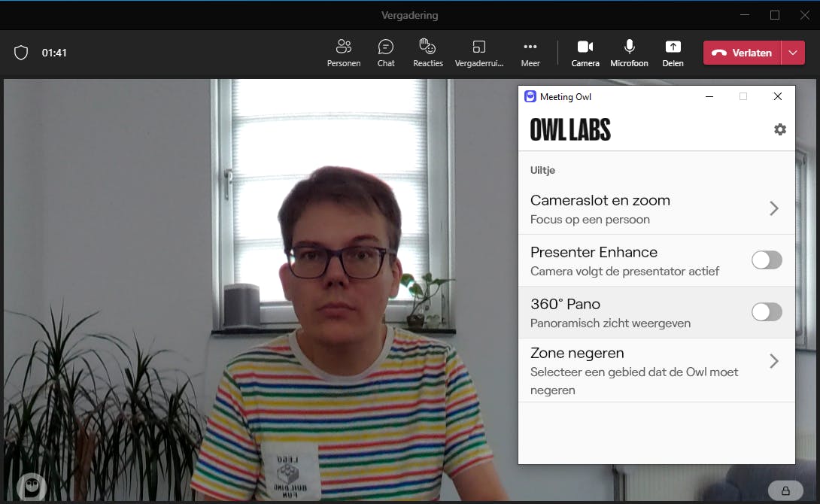Open Zone negeren with its chevron
This screenshot has width=820, height=504.
773,361
